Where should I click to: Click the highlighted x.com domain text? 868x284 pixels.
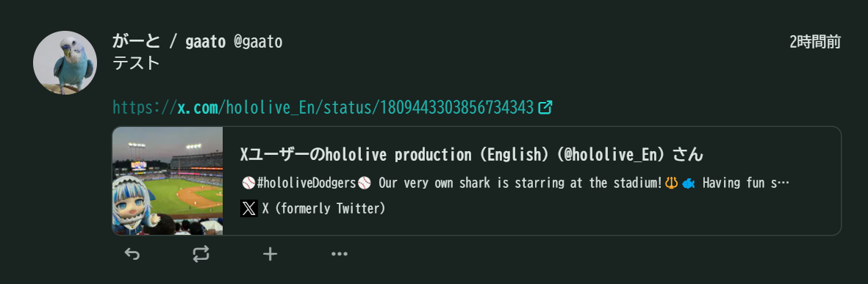pos(198,107)
